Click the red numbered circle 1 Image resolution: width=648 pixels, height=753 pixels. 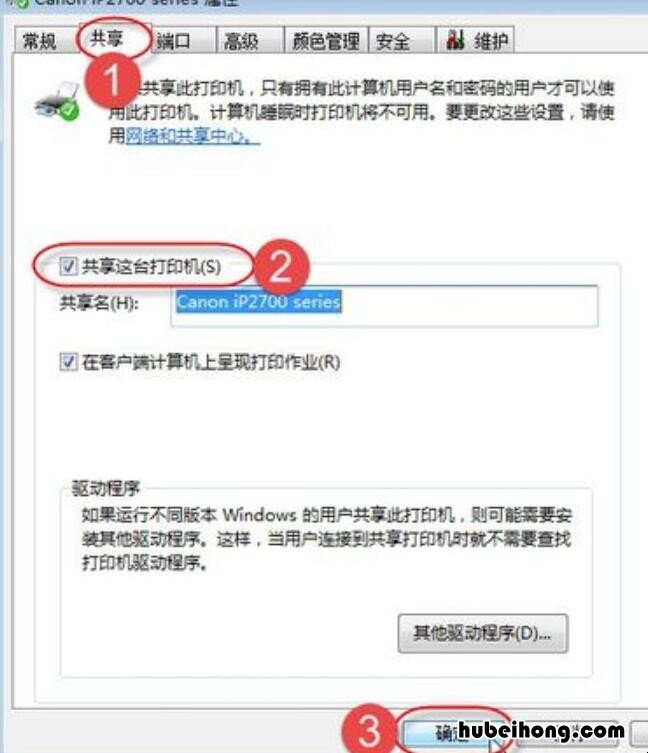[112, 80]
